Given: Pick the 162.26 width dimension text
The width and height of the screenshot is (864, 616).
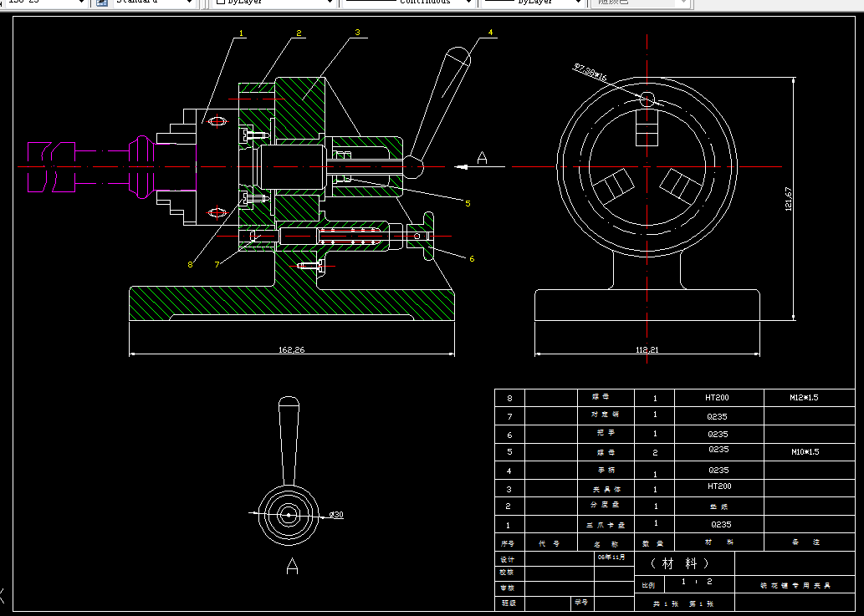Looking at the screenshot, I should 291,349.
